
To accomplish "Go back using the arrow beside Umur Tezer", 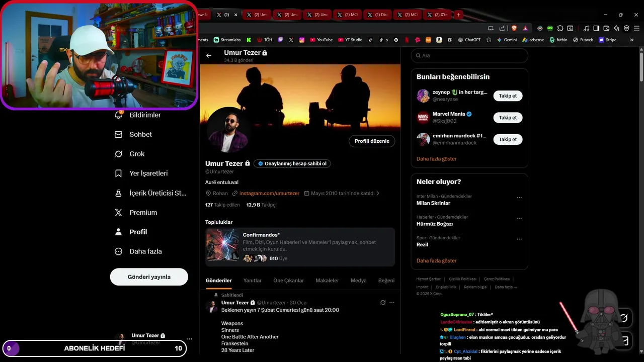I will pos(209,56).
